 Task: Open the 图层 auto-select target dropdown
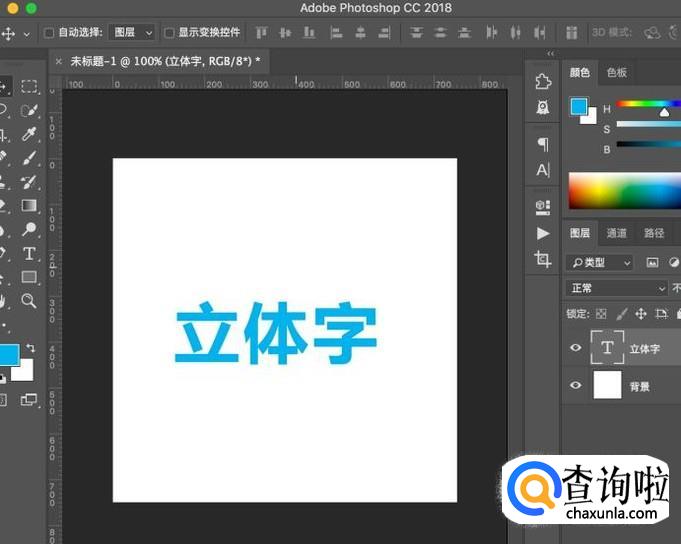coord(132,33)
